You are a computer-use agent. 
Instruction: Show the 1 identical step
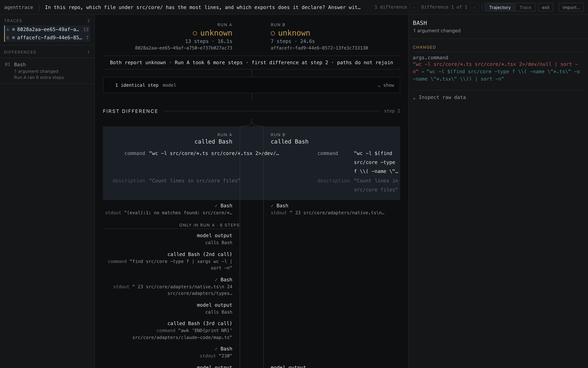click(x=386, y=85)
